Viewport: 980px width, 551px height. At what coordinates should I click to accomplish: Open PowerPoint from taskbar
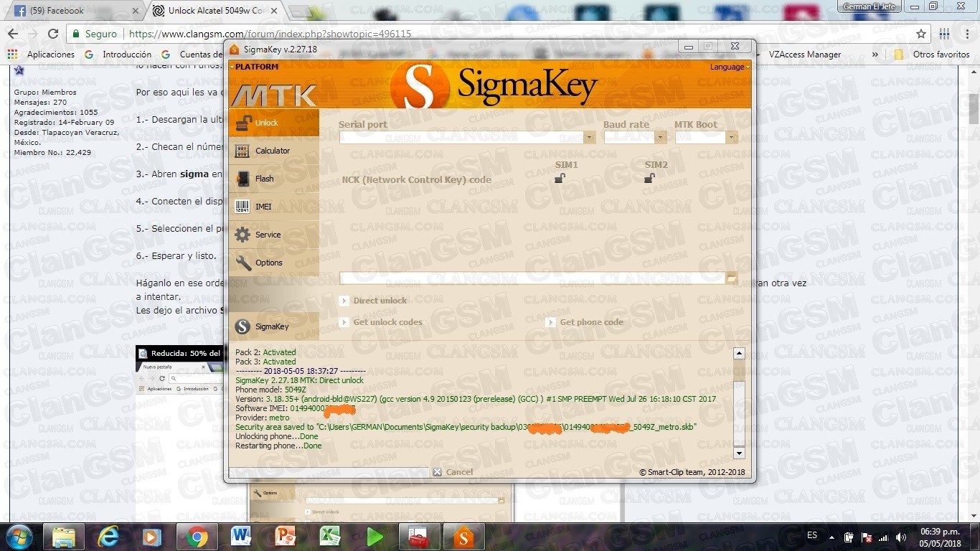click(286, 537)
